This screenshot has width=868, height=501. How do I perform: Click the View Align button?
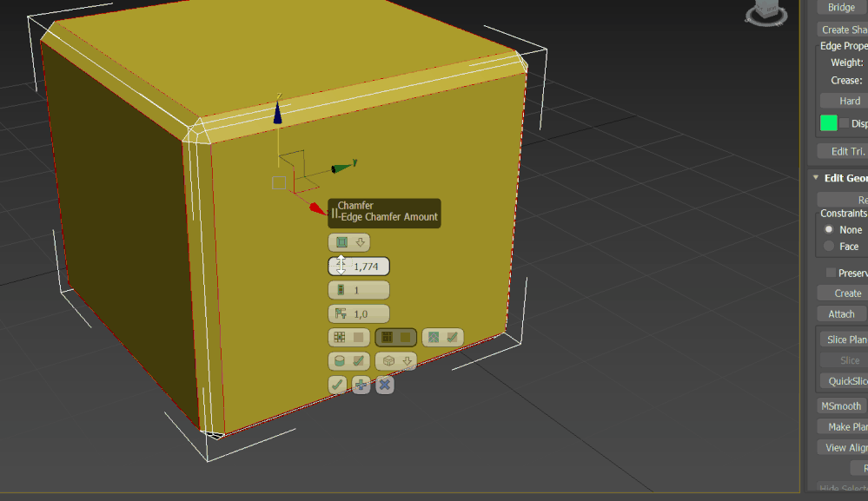(843, 448)
